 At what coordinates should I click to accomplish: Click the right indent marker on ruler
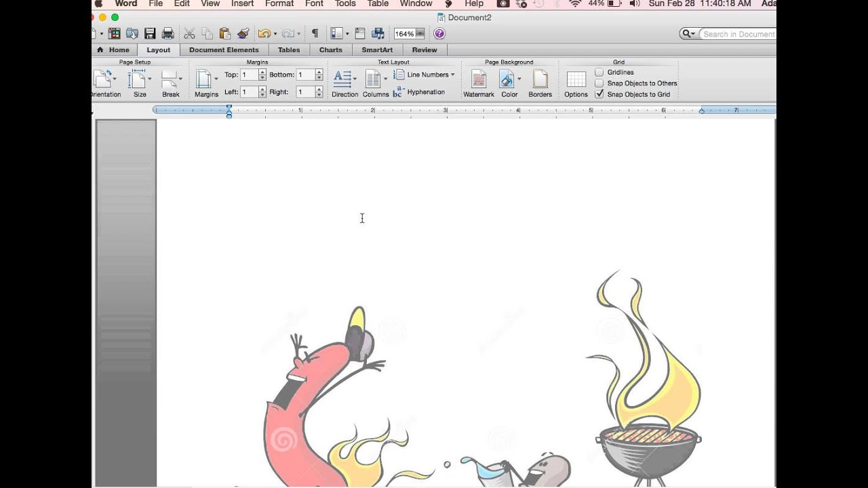[x=701, y=110]
